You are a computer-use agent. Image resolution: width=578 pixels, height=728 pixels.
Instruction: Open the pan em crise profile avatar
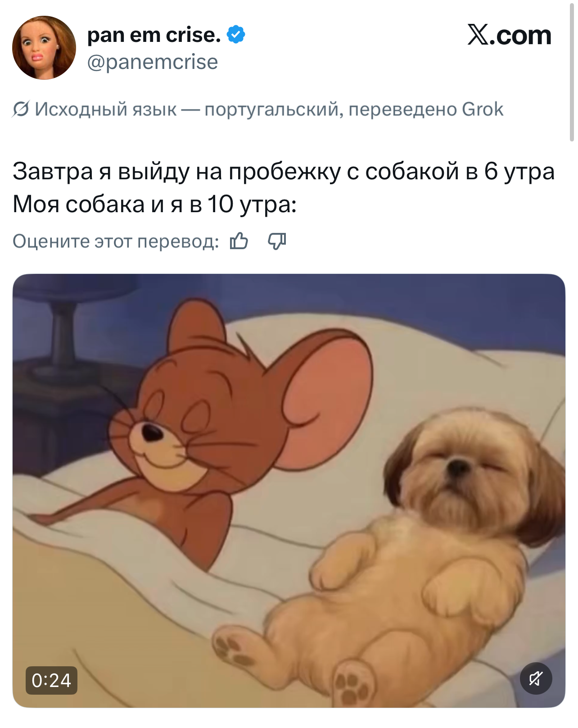[x=44, y=48]
